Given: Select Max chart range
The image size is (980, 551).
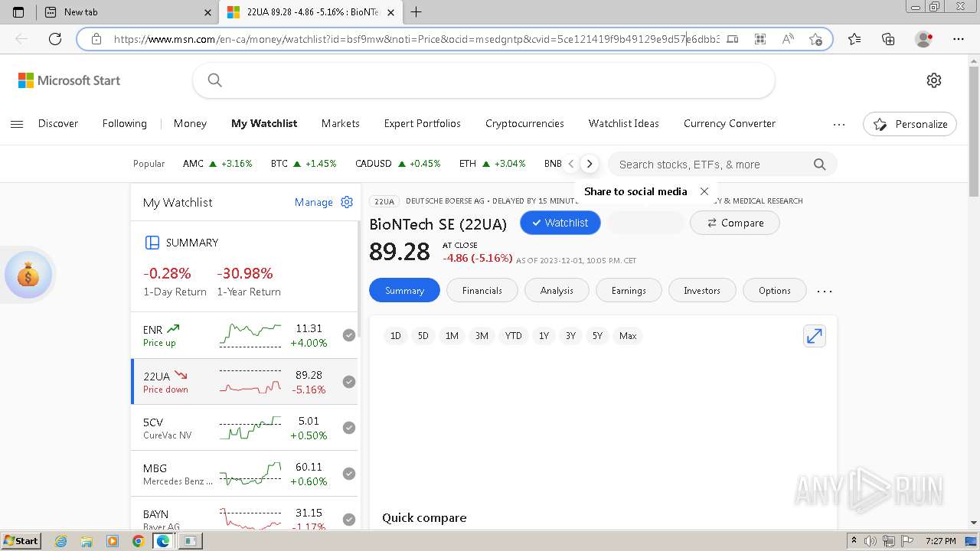Looking at the screenshot, I should click(x=628, y=336).
